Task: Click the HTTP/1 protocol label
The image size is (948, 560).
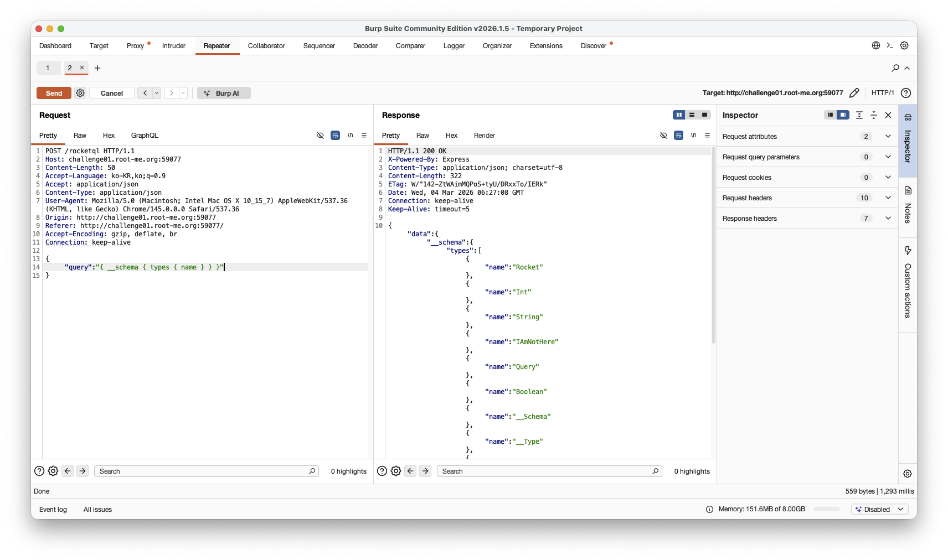Action: click(x=883, y=93)
